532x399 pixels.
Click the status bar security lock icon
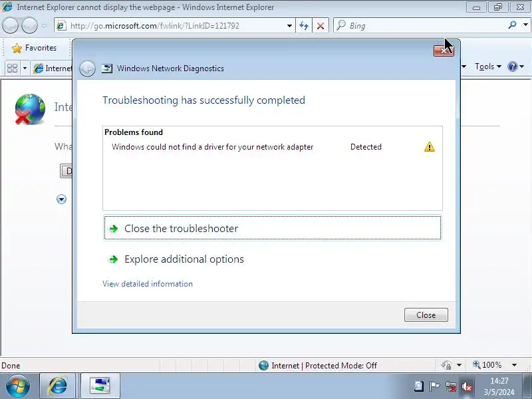[x=446, y=365]
